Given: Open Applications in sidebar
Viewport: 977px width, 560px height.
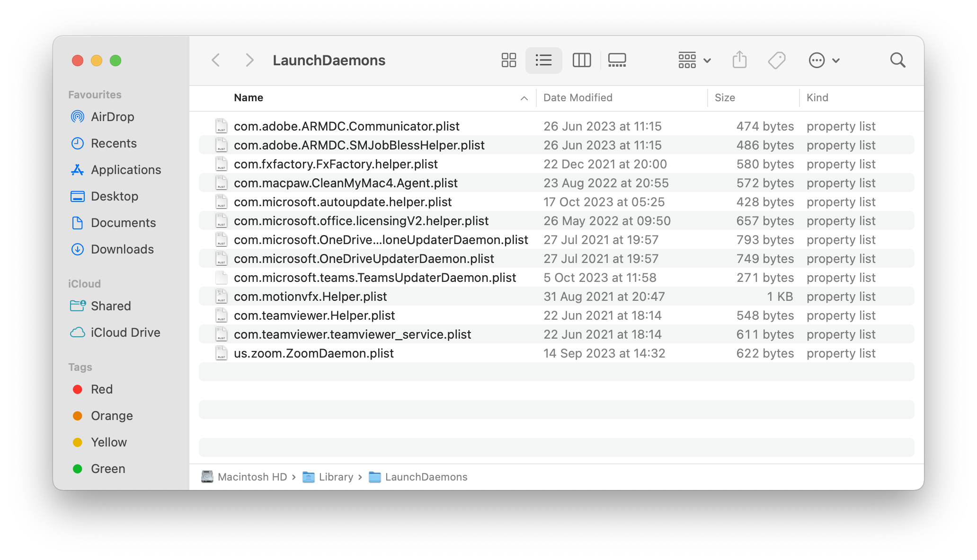Looking at the screenshot, I should (126, 170).
